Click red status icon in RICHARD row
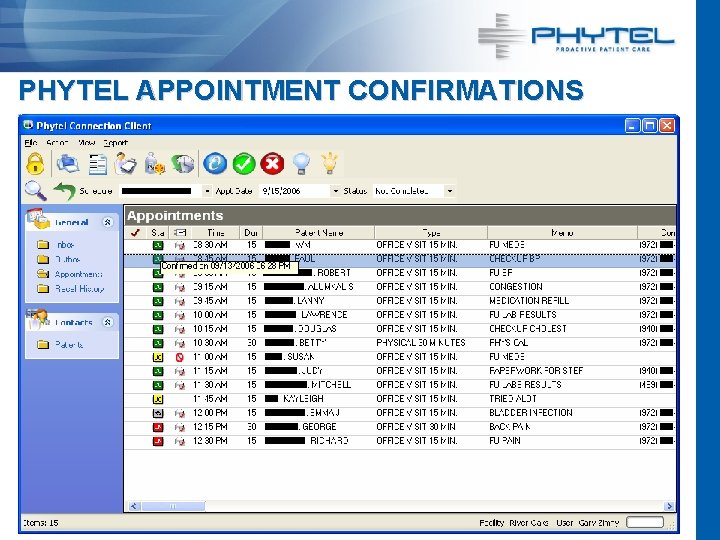The width and height of the screenshot is (720, 540). (158, 441)
